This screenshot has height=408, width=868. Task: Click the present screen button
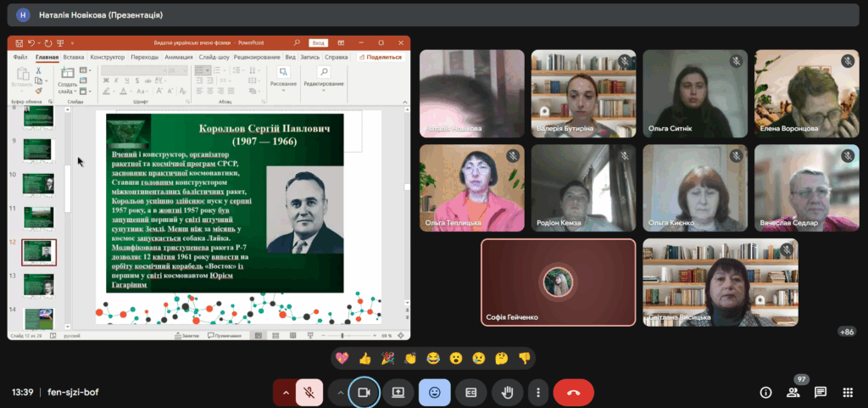point(398,393)
